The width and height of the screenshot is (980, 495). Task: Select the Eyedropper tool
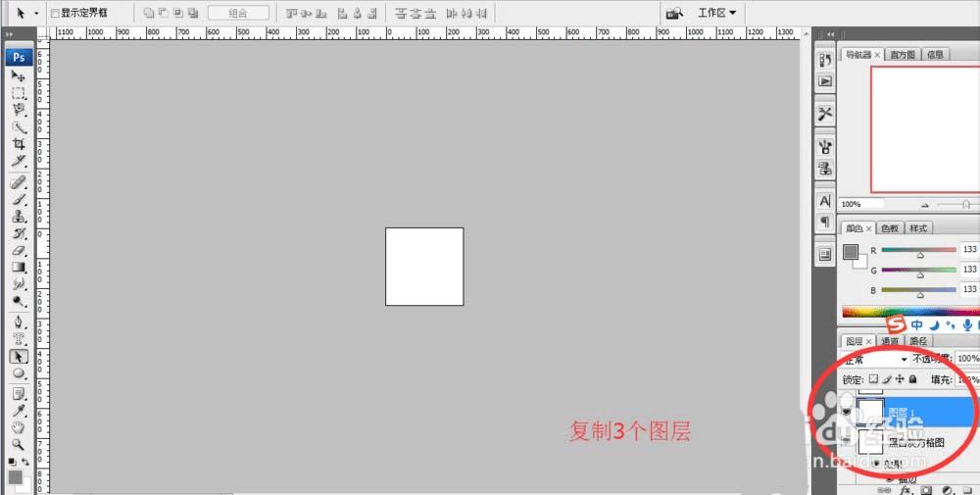pyautogui.click(x=19, y=411)
